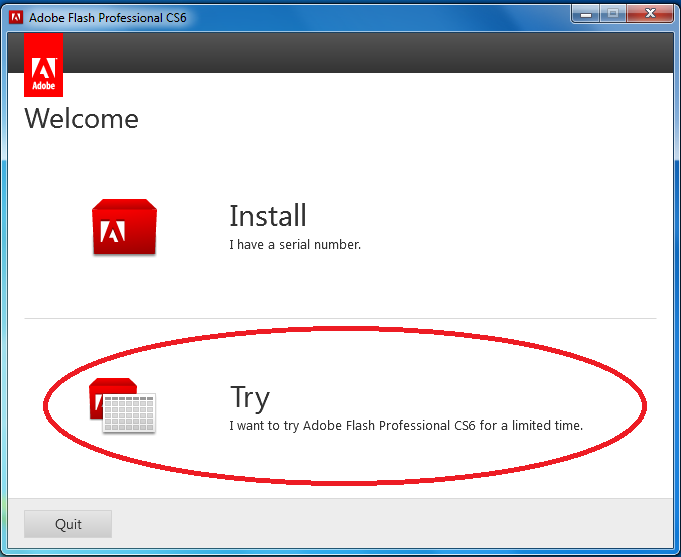Minimize the Adobe Flash Professional CS6 window

click(586, 13)
